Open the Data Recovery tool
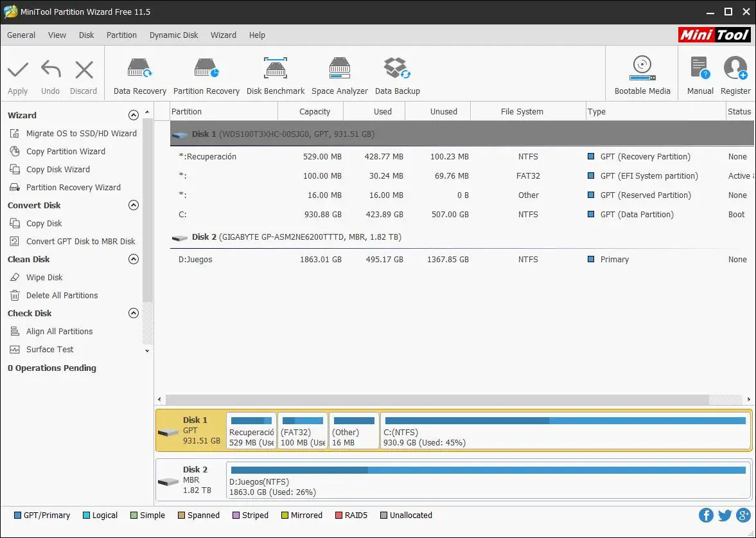This screenshot has width=756, height=538. click(x=139, y=76)
